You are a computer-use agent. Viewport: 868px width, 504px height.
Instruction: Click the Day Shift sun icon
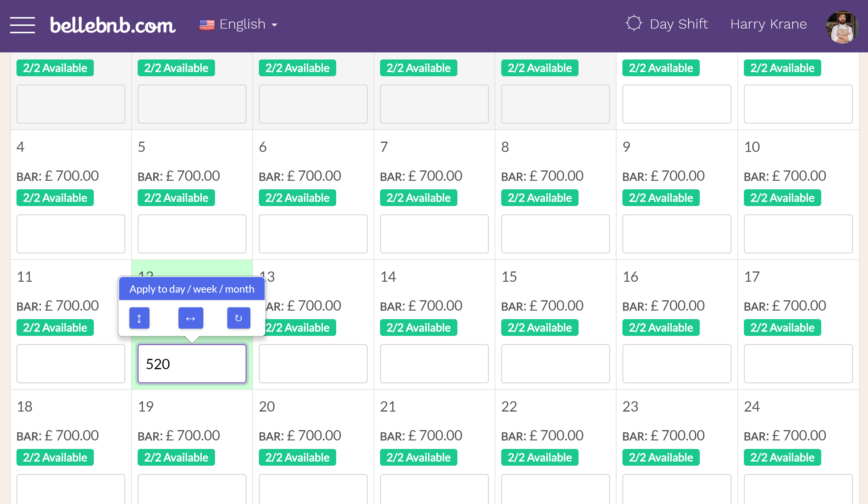[634, 24]
